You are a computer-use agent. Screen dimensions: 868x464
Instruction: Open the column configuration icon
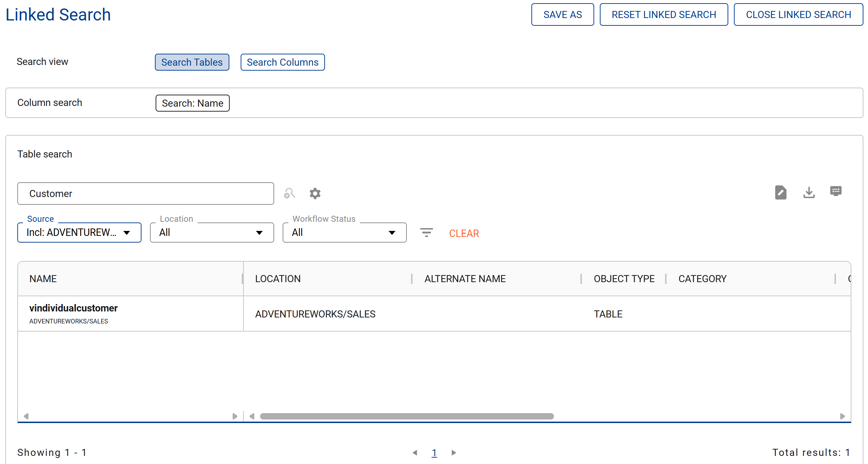coord(836,191)
